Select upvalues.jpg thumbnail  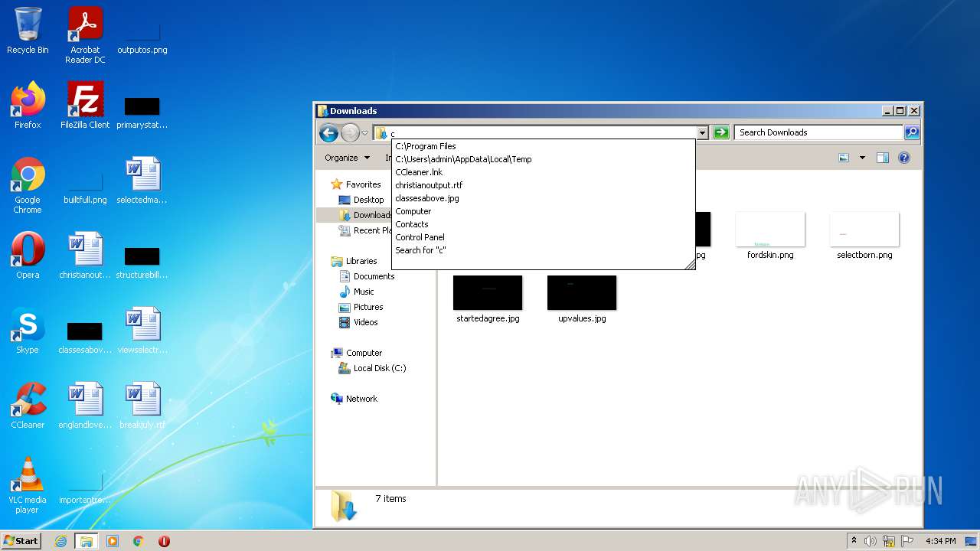point(582,299)
